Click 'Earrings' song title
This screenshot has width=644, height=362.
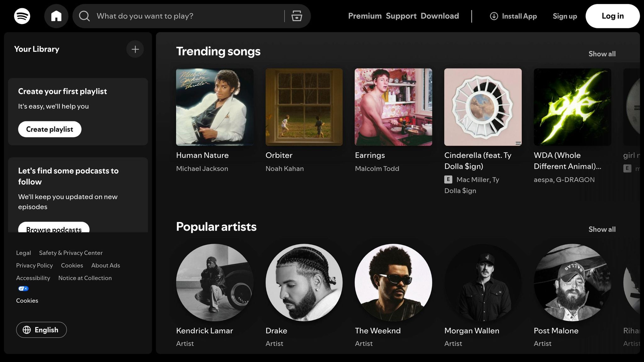[x=370, y=155]
